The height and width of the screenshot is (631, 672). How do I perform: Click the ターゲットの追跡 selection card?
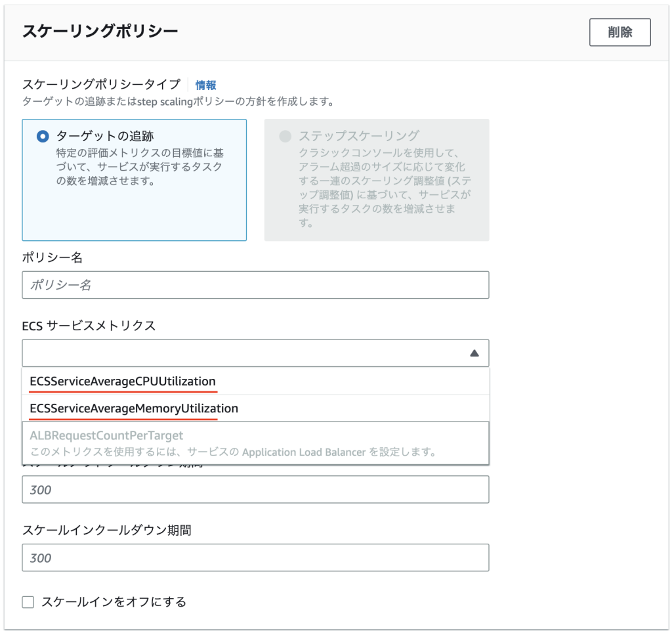(134, 179)
